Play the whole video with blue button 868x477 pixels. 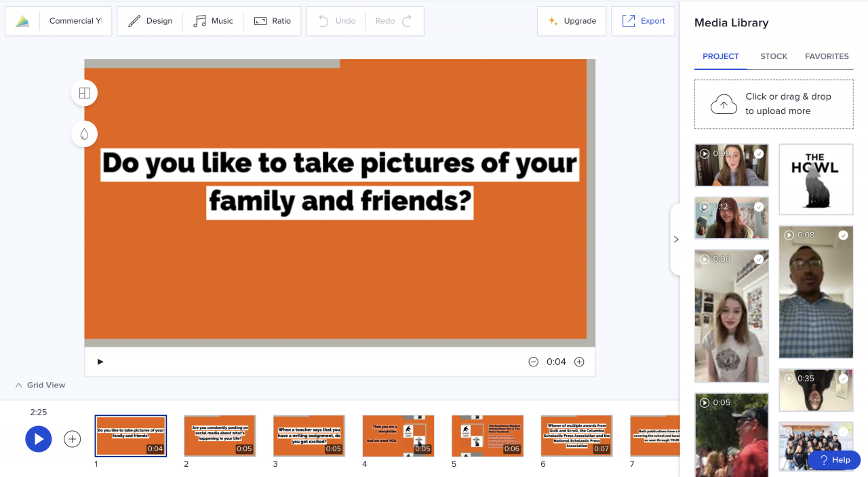(39, 439)
